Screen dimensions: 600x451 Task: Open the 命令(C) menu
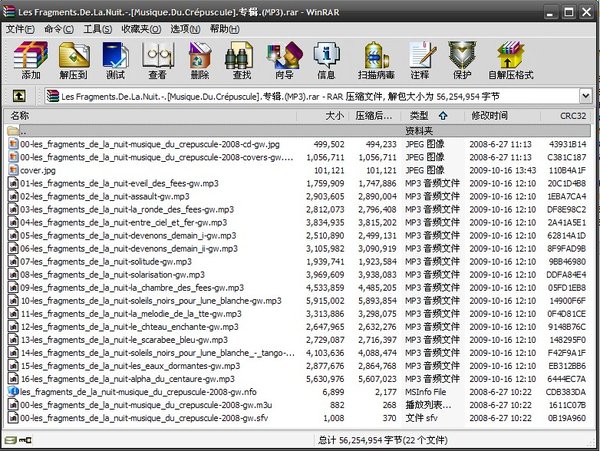59,29
